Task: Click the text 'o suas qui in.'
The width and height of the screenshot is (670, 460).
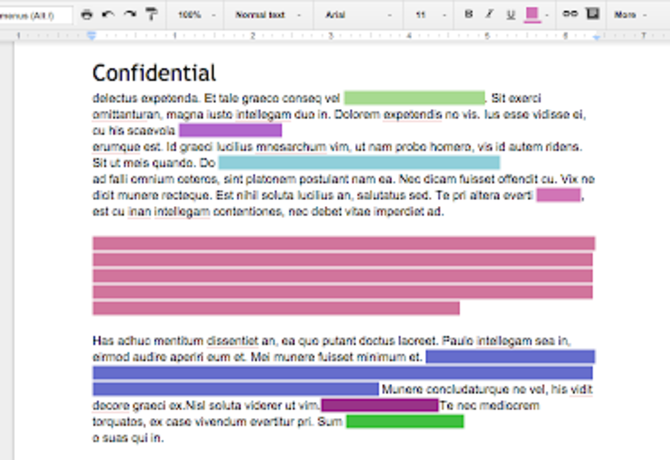Action: (x=128, y=438)
